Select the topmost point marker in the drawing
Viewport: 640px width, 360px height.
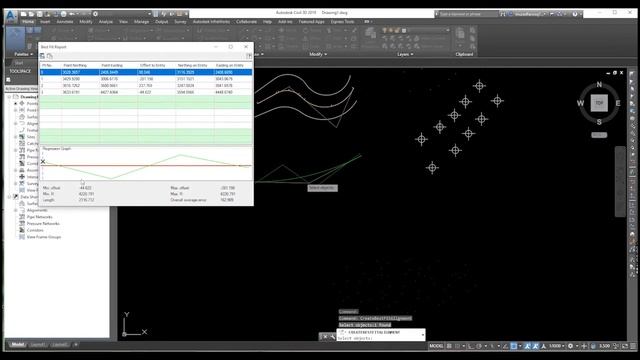[x=479, y=86]
